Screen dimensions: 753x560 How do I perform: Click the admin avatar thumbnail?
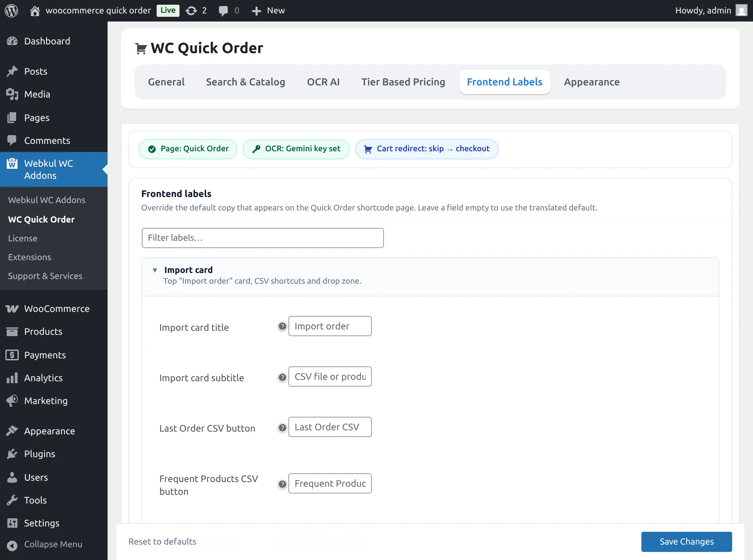742,10
